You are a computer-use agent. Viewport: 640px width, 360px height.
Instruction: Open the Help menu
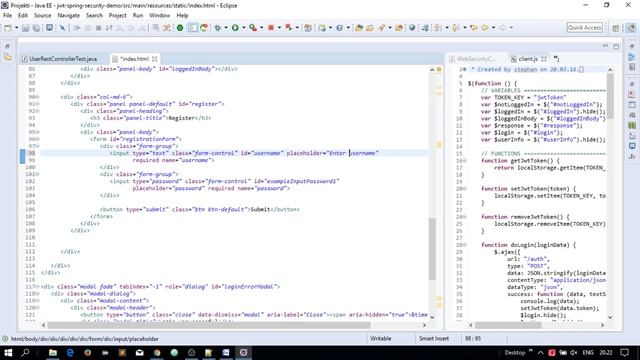point(182,16)
